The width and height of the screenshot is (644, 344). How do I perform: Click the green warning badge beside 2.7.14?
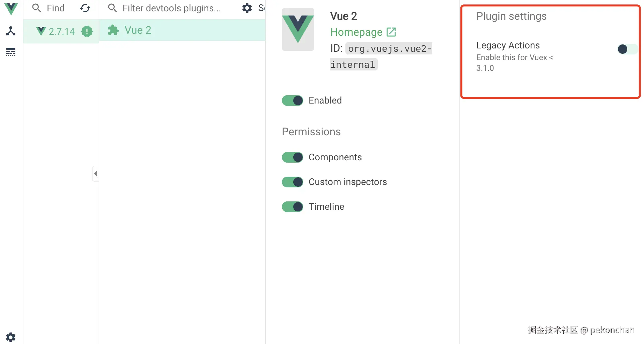pyautogui.click(x=87, y=31)
